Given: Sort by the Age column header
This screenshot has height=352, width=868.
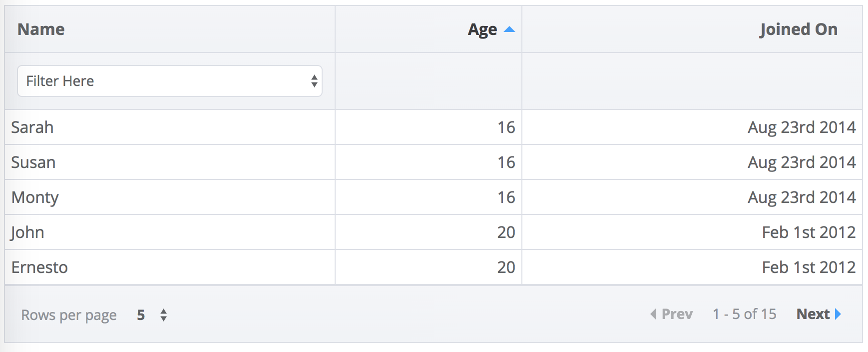Looking at the screenshot, I should (x=482, y=29).
